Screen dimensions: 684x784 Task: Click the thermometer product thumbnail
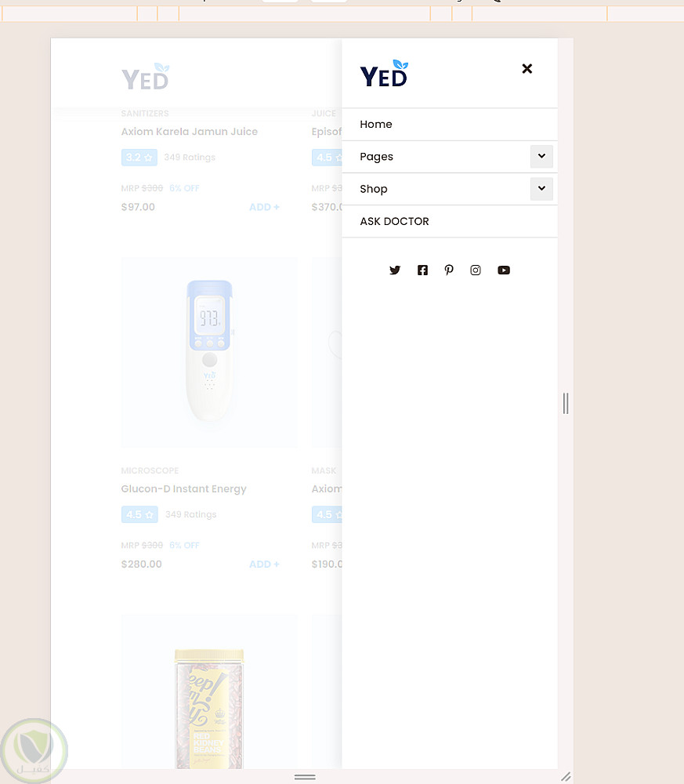click(209, 352)
